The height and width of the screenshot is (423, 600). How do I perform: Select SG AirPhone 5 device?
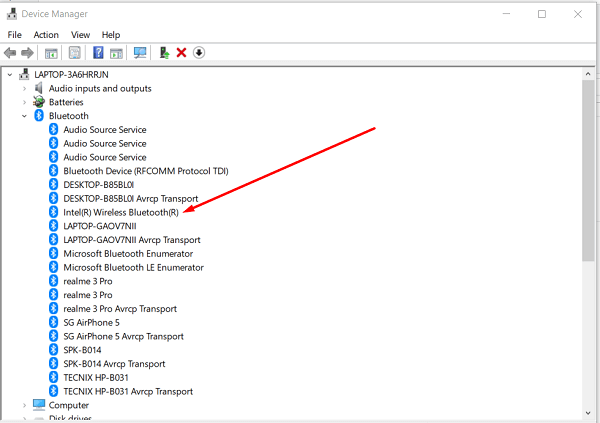pos(91,323)
